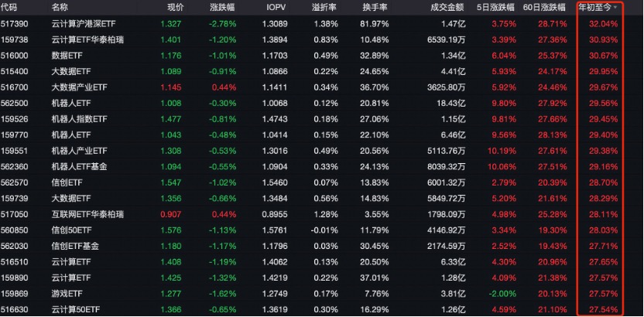Sort by 年初至今 descending arrow
This screenshot has width=644, height=317.
(x=615, y=8)
